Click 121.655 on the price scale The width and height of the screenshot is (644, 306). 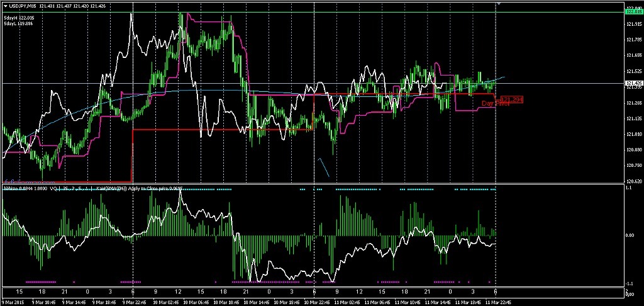pos(633,55)
